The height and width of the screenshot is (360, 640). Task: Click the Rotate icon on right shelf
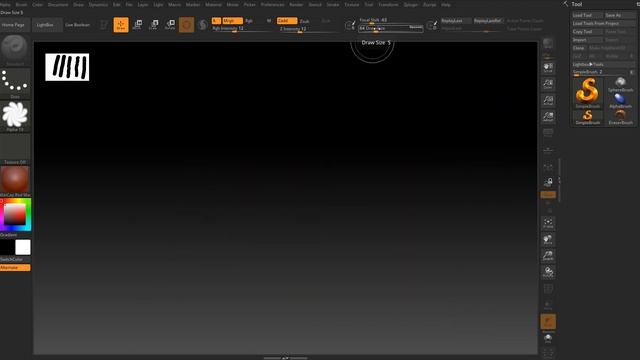click(548, 272)
